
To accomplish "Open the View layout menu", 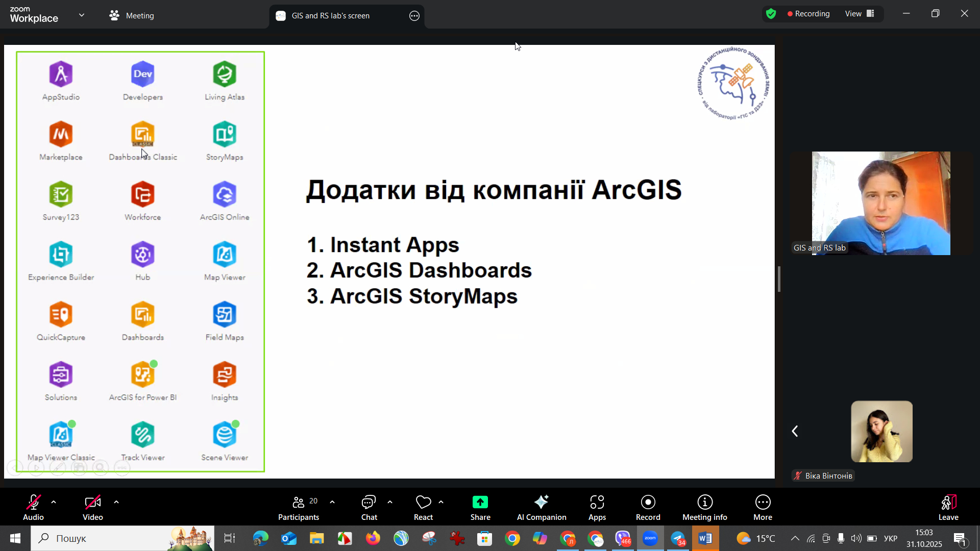I will (x=860, y=14).
